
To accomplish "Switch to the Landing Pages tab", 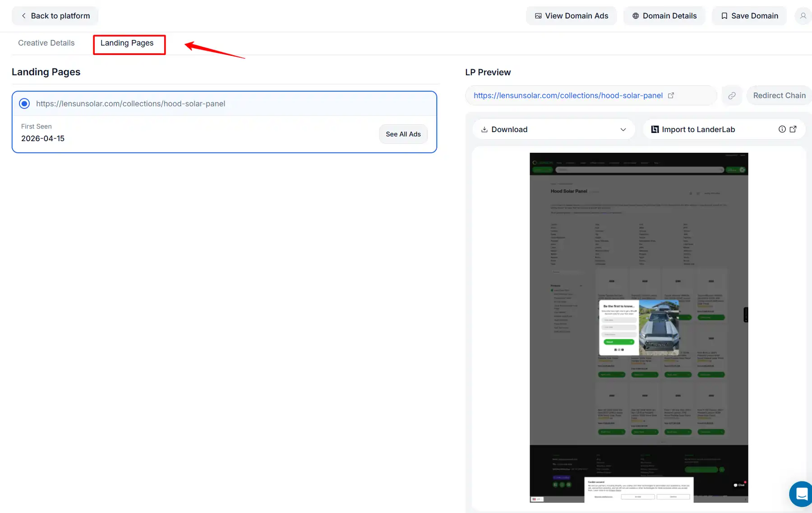I will (x=127, y=43).
